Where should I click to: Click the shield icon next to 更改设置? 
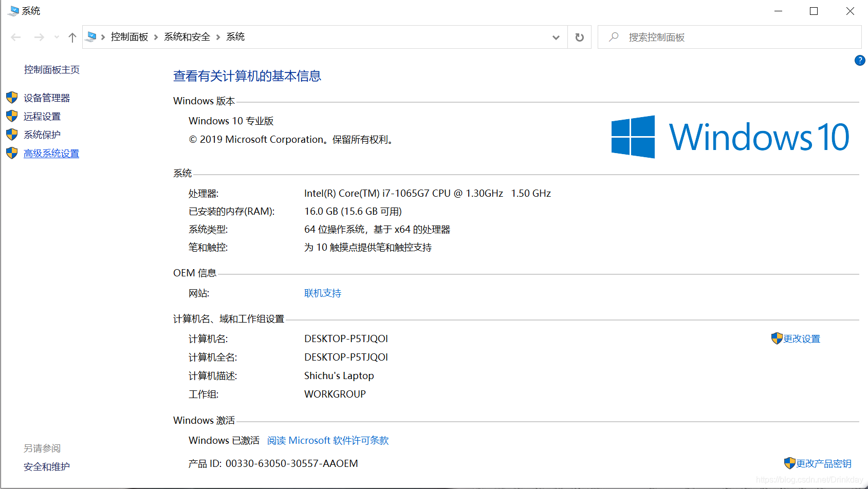[777, 338]
